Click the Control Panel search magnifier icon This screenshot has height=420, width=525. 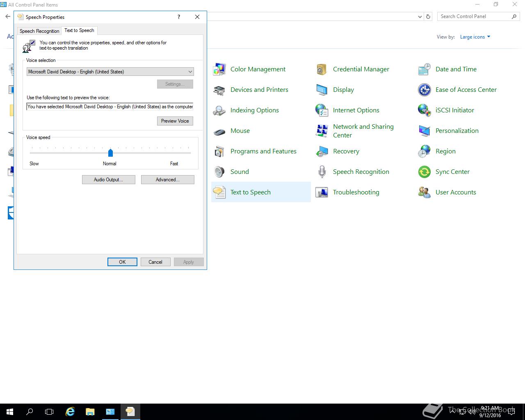click(514, 16)
